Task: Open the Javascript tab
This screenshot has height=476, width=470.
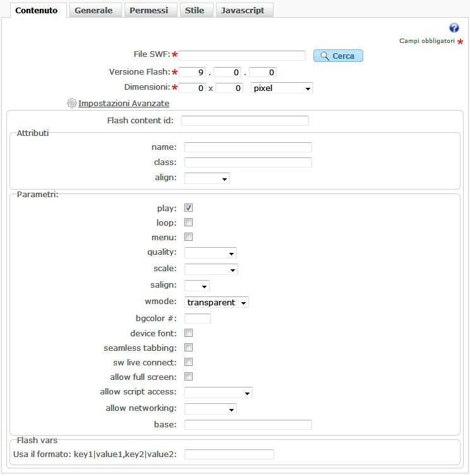Action: (x=243, y=10)
